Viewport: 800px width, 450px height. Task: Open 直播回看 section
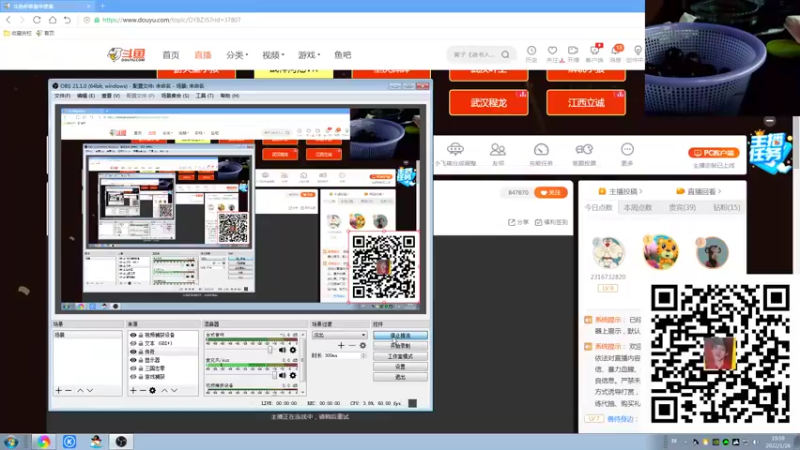(x=698, y=191)
